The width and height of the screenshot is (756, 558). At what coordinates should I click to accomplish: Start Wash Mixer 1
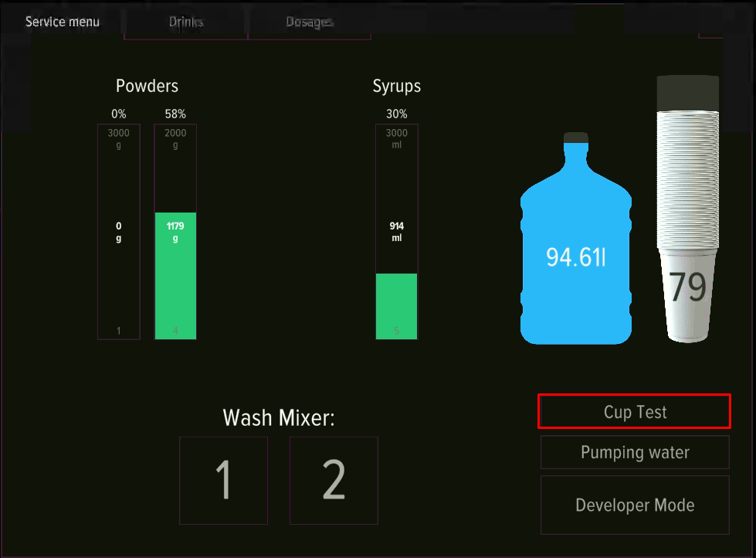223,480
